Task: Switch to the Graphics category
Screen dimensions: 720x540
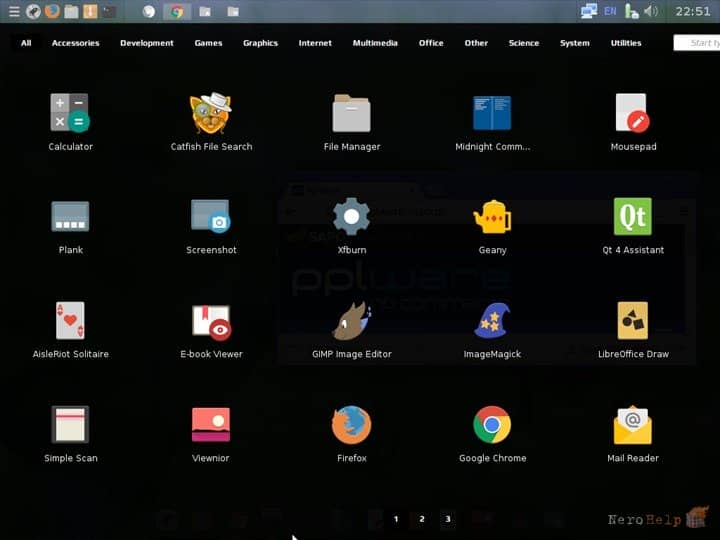Action: click(260, 43)
